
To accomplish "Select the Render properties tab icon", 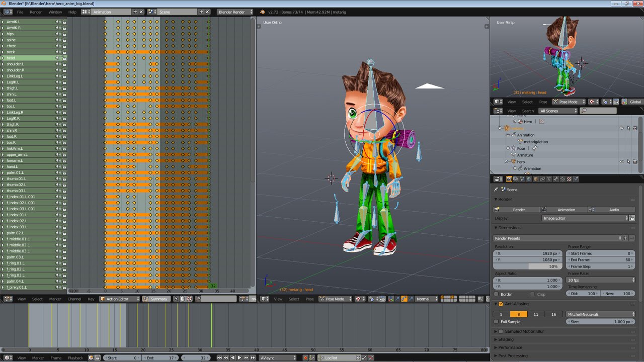I will click(509, 179).
